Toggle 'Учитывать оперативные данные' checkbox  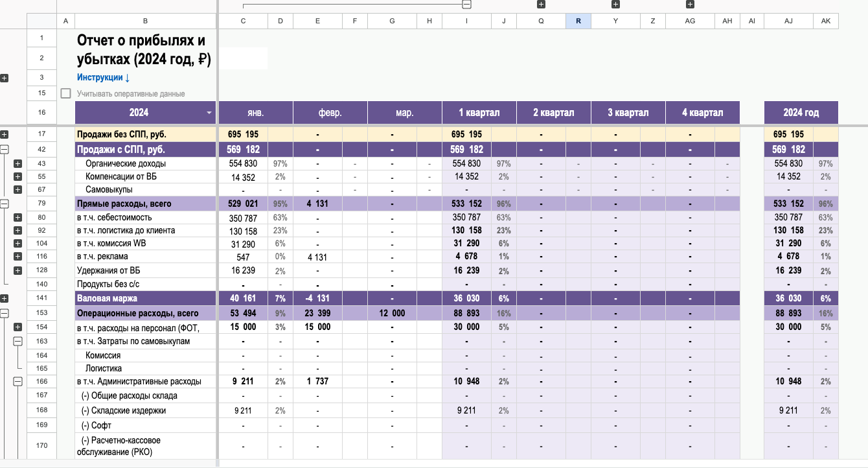click(x=65, y=93)
